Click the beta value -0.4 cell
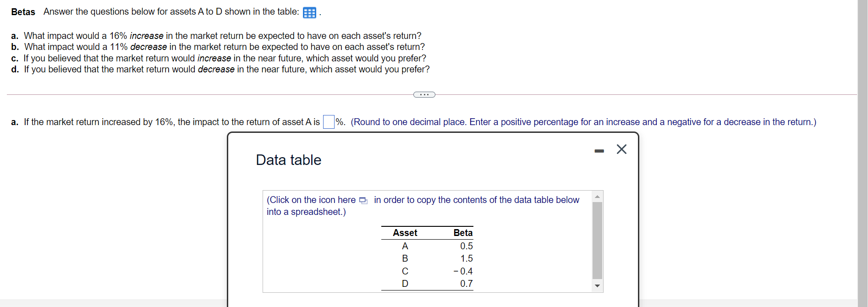Image resolution: width=868 pixels, height=307 pixels. tap(463, 271)
